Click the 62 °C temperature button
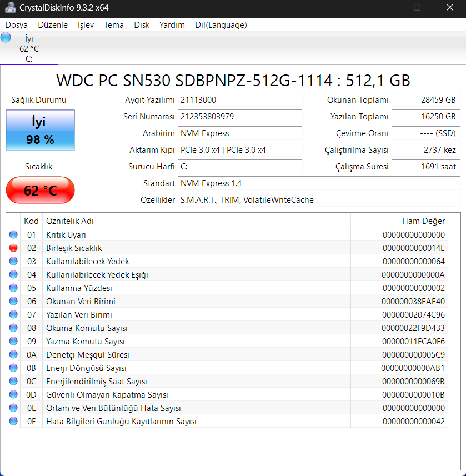 40,190
